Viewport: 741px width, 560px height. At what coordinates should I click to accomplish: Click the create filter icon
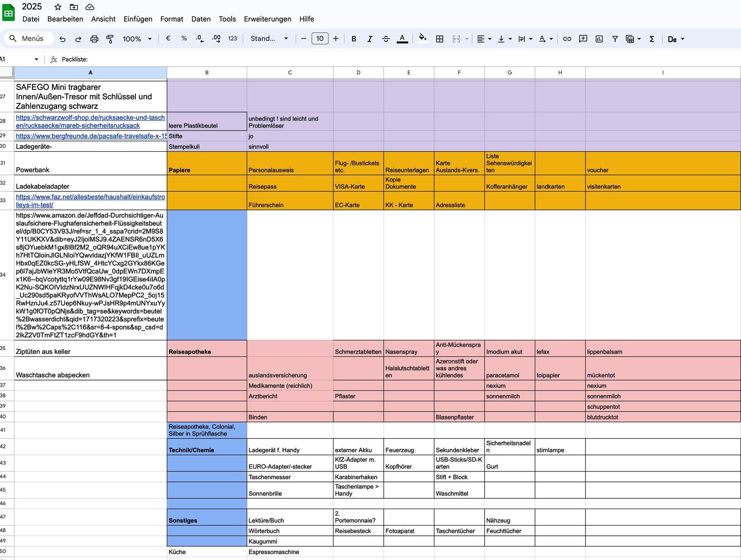tap(615, 39)
